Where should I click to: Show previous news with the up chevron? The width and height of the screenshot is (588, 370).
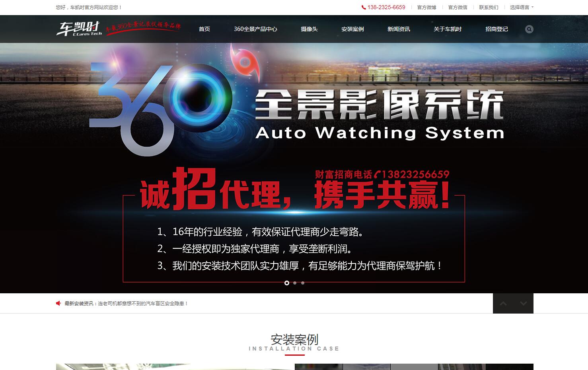click(503, 303)
